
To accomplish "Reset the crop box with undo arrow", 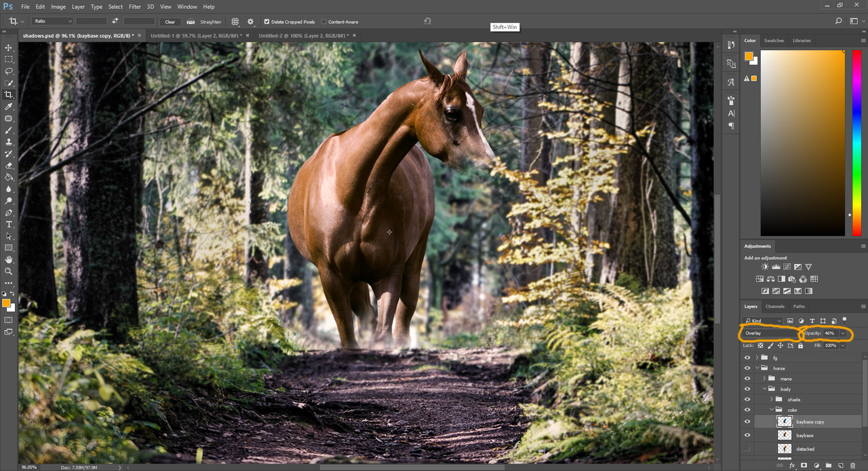I will pos(427,21).
